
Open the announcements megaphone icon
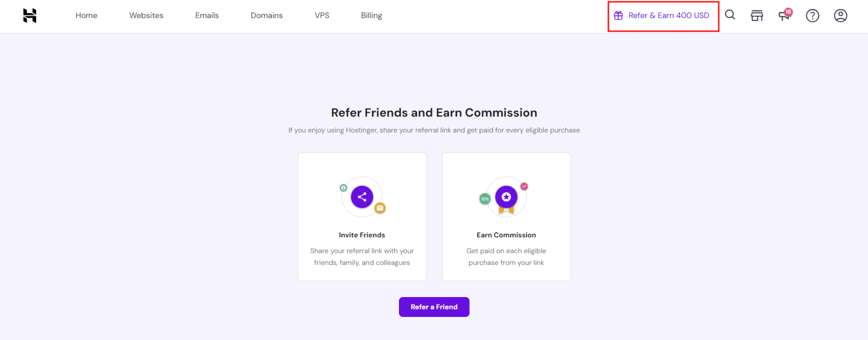[784, 15]
